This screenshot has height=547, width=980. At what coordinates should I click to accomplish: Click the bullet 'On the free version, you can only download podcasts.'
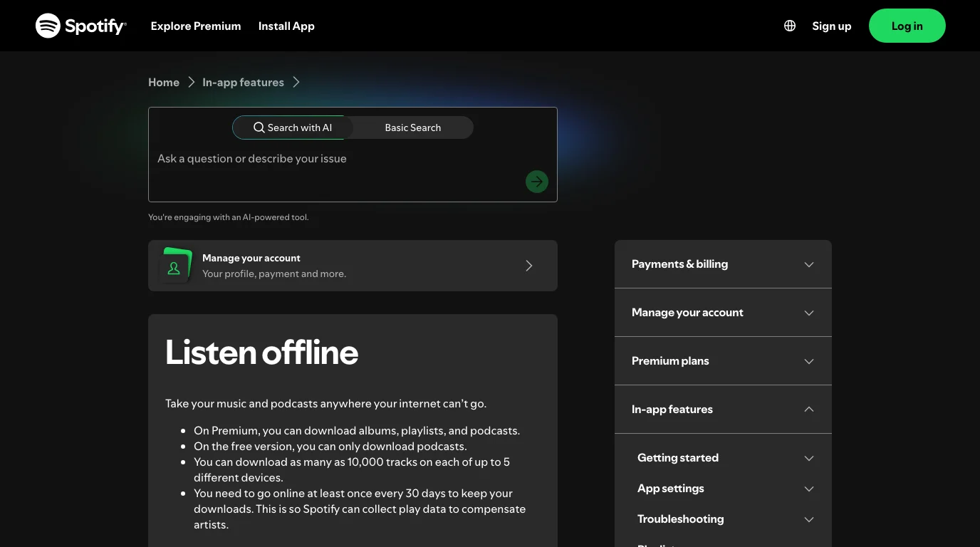[330, 447]
